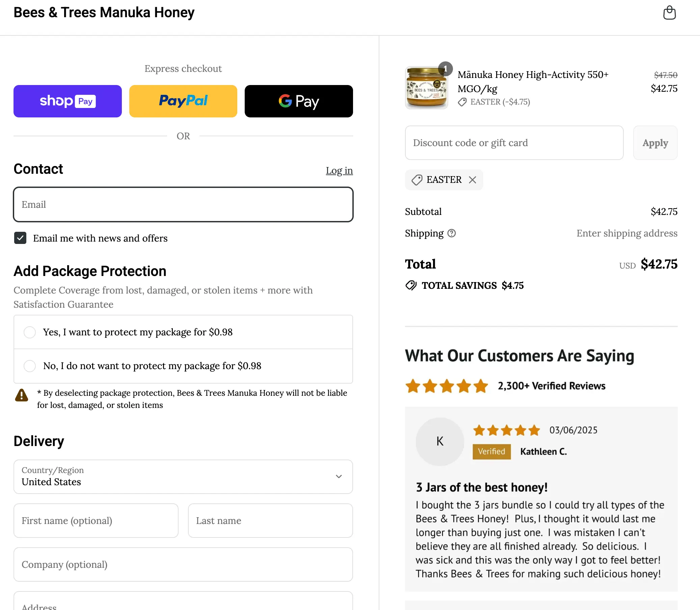
Task: Uncheck Email me with news and offers
Action: coord(21,238)
